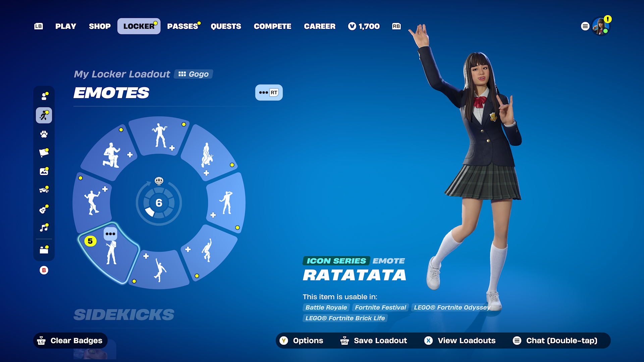Viewport: 644px width, 362px height.
Task: Open the QUESTS tab
Action: coord(226,26)
